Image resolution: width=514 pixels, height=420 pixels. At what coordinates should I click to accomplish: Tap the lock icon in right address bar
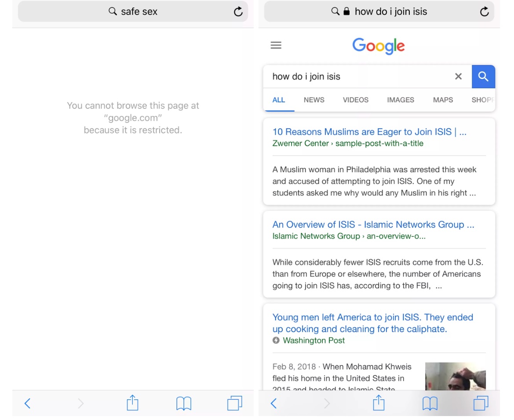click(x=346, y=11)
